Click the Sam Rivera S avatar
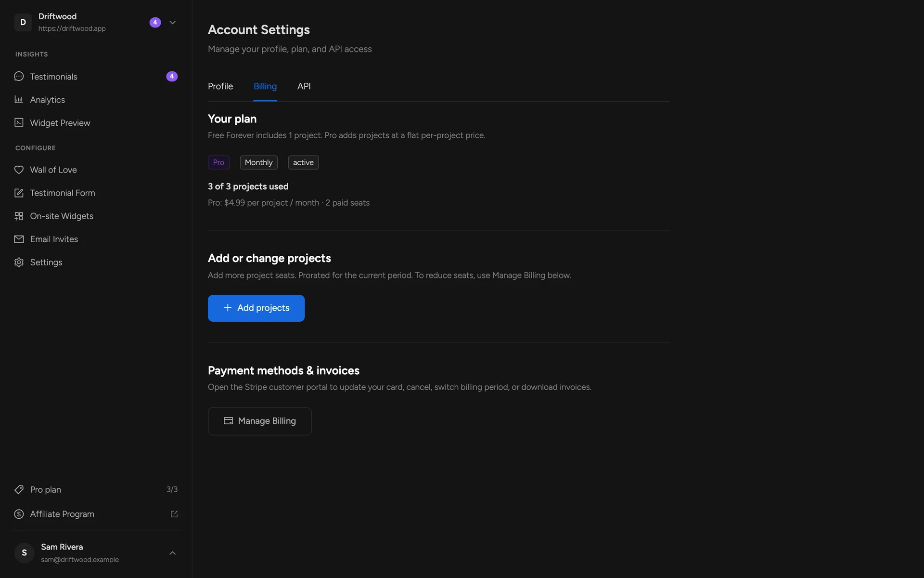This screenshot has height=578, width=924. [24, 552]
